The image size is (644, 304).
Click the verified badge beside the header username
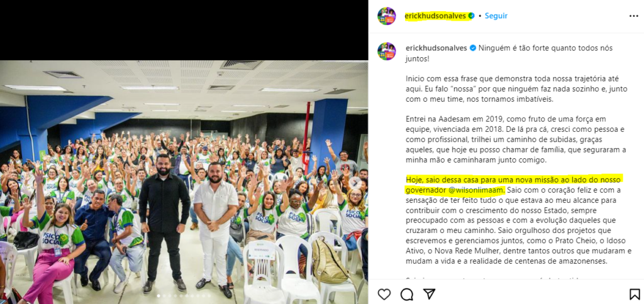pyautogui.click(x=472, y=16)
